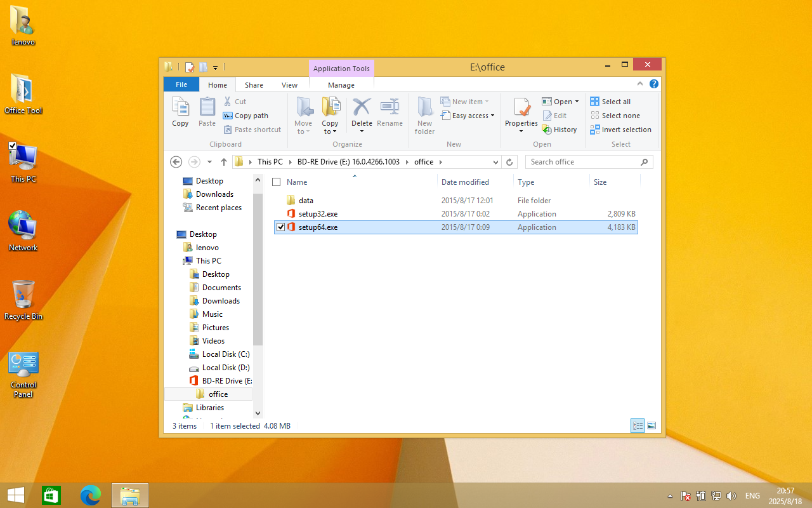Switch to the Share ribbon tab

pyautogui.click(x=254, y=85)
